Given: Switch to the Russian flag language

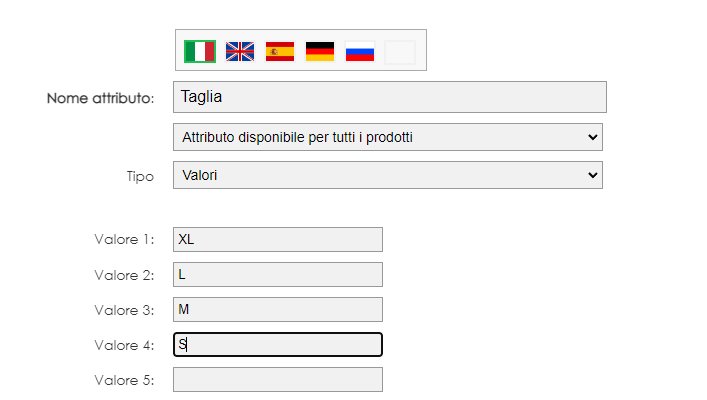Looking at the screenshot, I should tap(360, 51).
